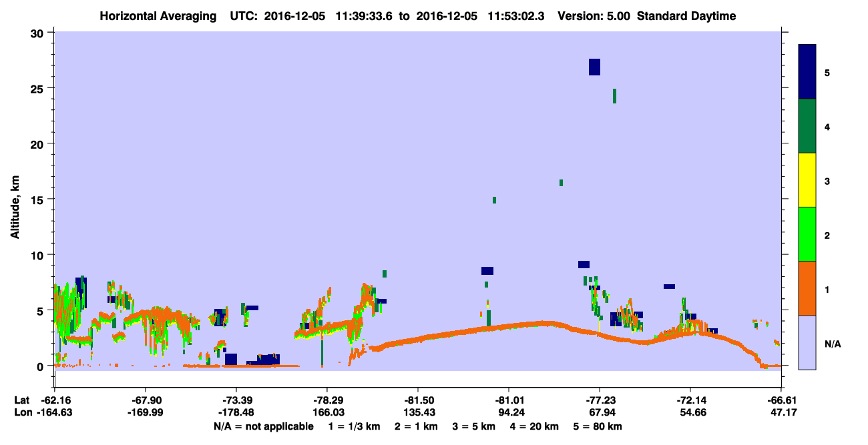Click the 'Lon' row label
The image size is (868, 445).
coord(22,413)
